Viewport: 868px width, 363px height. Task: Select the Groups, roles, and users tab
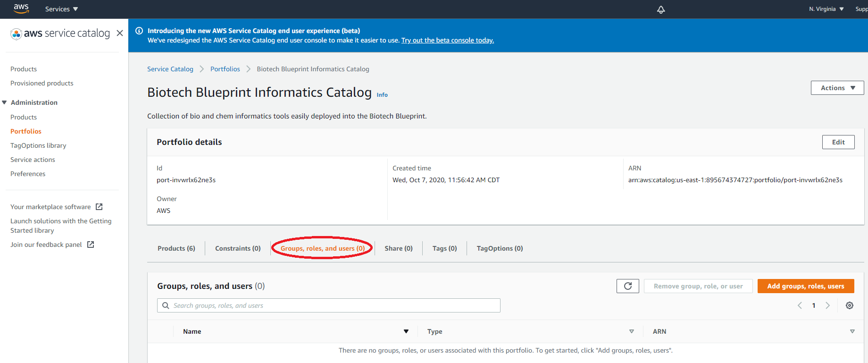pyautogui.click(x=323, y=248)
